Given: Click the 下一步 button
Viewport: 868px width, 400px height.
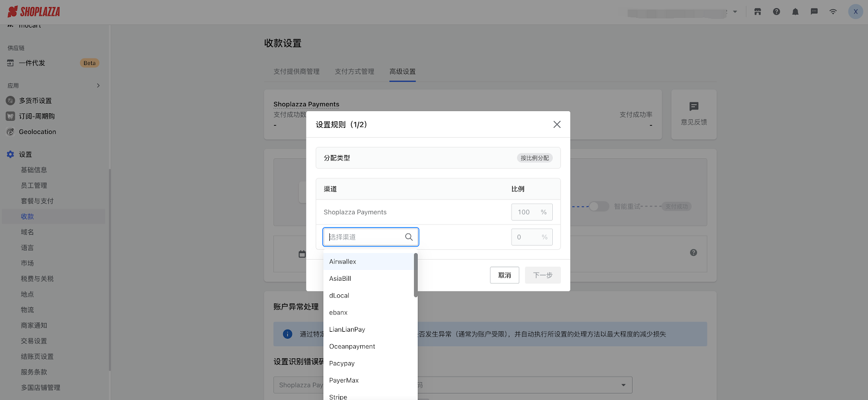Looking at the screenshot, I should 542,275.
